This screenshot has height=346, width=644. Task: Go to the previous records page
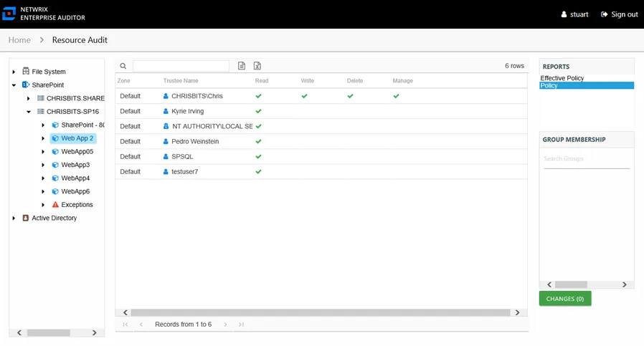(x=141, y=325)
